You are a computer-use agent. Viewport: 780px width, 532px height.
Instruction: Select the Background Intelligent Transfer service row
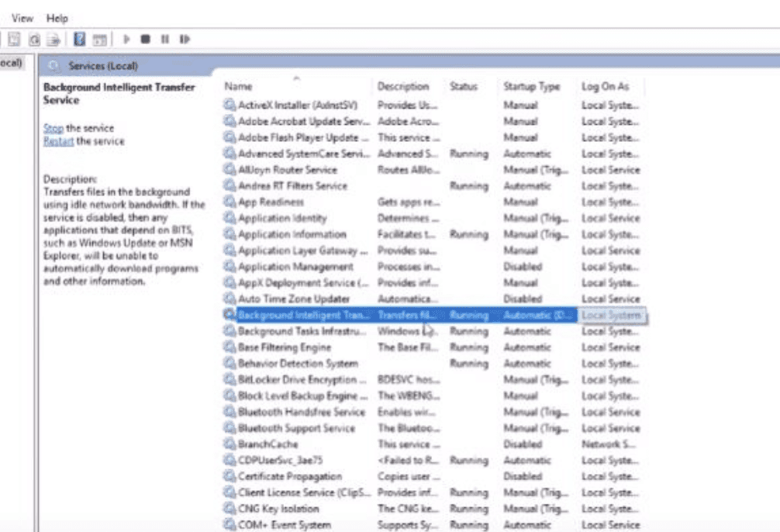[x=433, y=315]
